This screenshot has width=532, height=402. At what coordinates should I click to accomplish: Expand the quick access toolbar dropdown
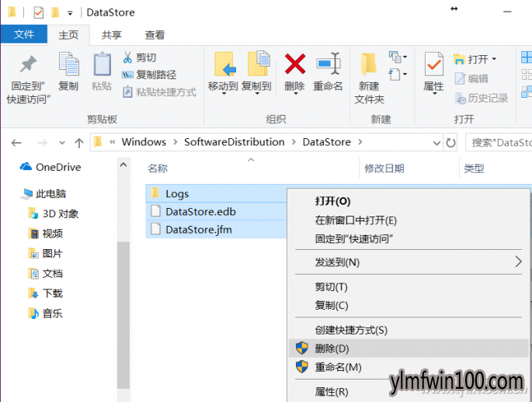click(x=70, y=13)
